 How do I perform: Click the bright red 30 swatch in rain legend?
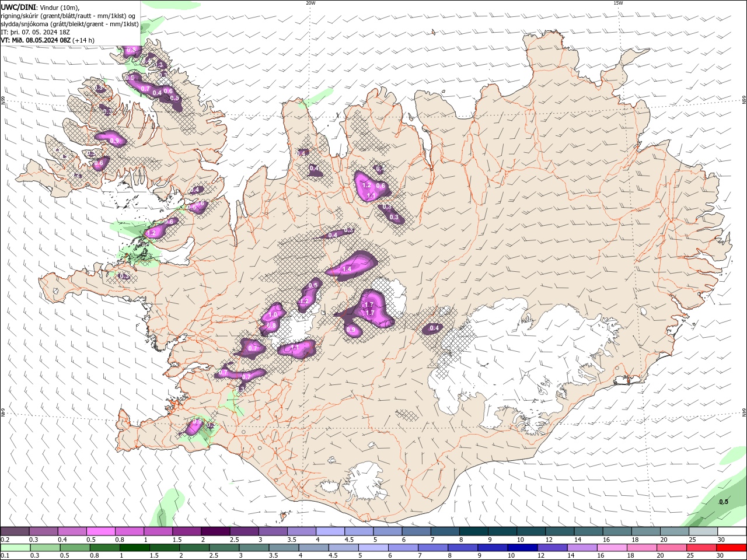pyautogui.click(x=731, y=548)
